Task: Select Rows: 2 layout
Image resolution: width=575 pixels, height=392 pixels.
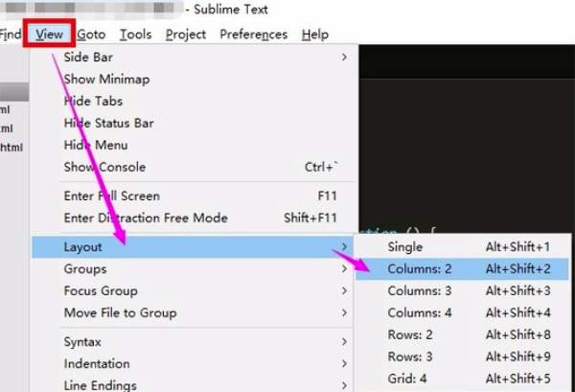Action: coord(462,334)
